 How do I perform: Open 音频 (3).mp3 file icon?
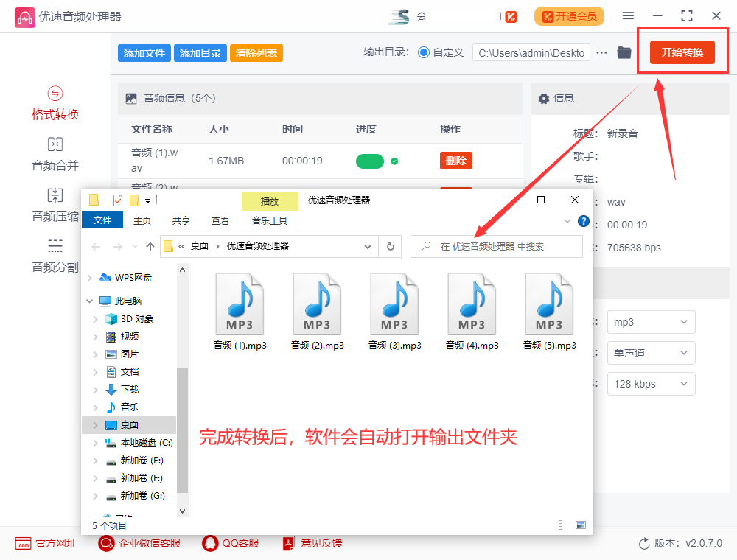click(394, 304)
